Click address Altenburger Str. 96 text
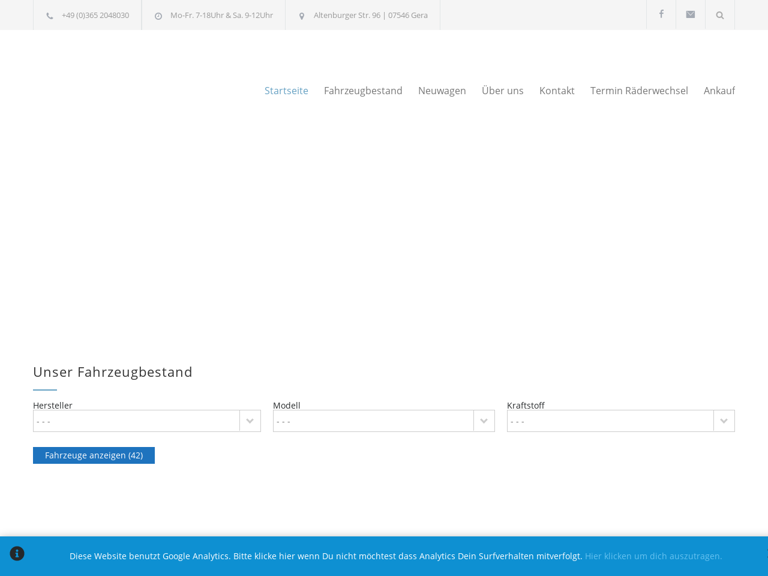The image size is (768, 576). [x=370, y=15]
